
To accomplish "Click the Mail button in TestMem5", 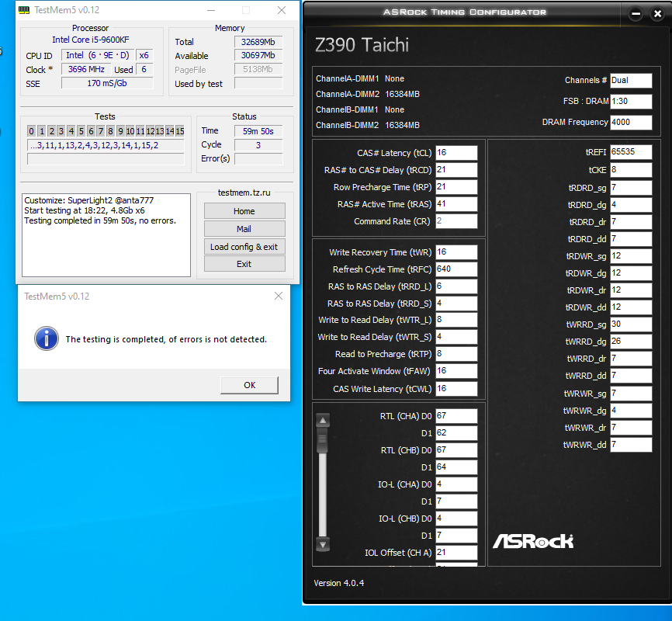I will 244,229.
